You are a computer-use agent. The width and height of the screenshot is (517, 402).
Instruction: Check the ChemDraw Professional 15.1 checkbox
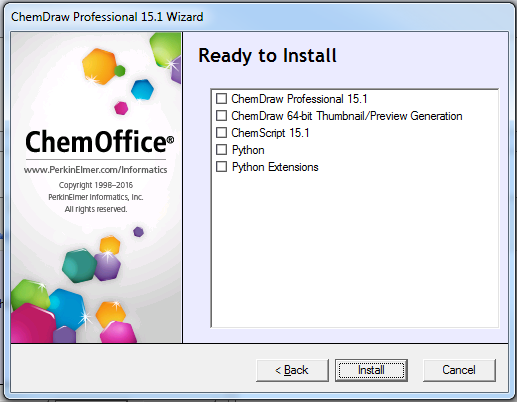(x=221, y=99)
